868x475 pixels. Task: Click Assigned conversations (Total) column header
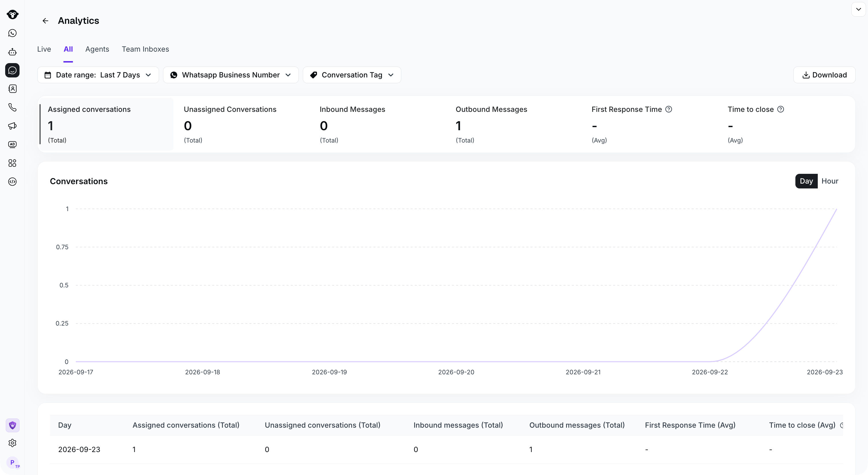(x=186, y=425)
